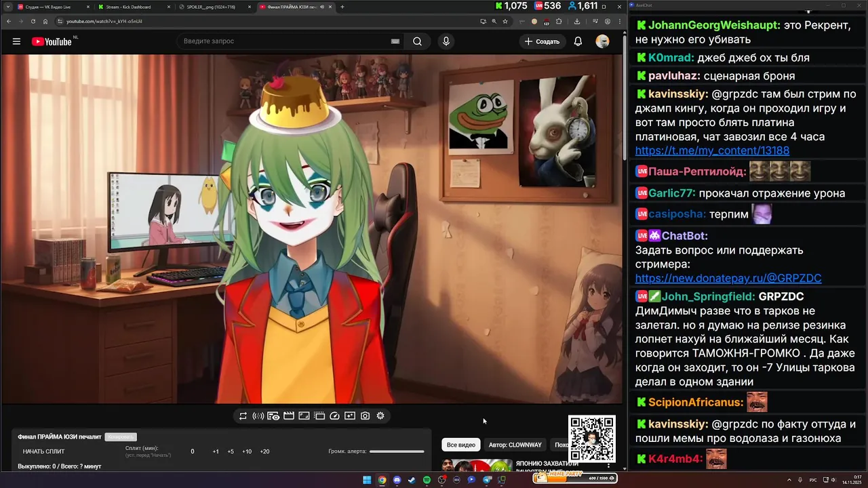Open YouTube notifications bell
Screen dimensions: 868x488
click(578, 41)
